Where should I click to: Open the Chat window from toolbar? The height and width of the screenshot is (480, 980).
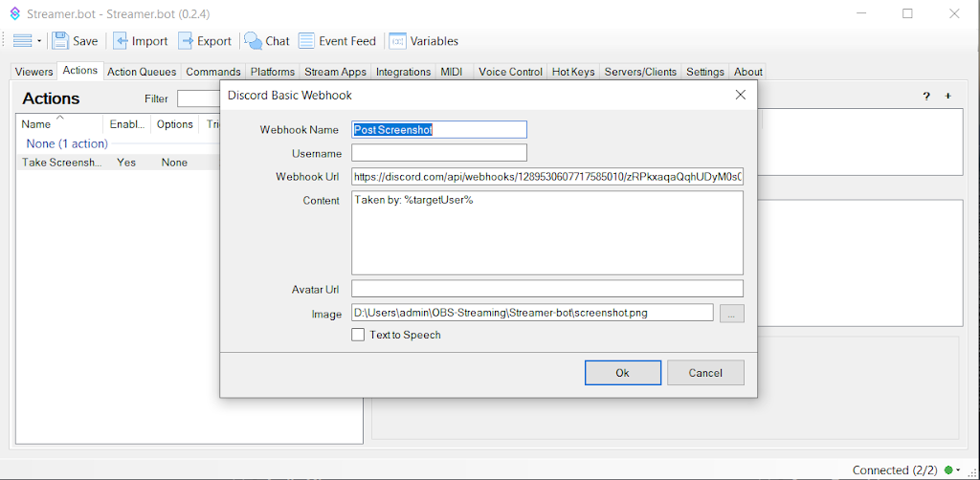[254, 41]
